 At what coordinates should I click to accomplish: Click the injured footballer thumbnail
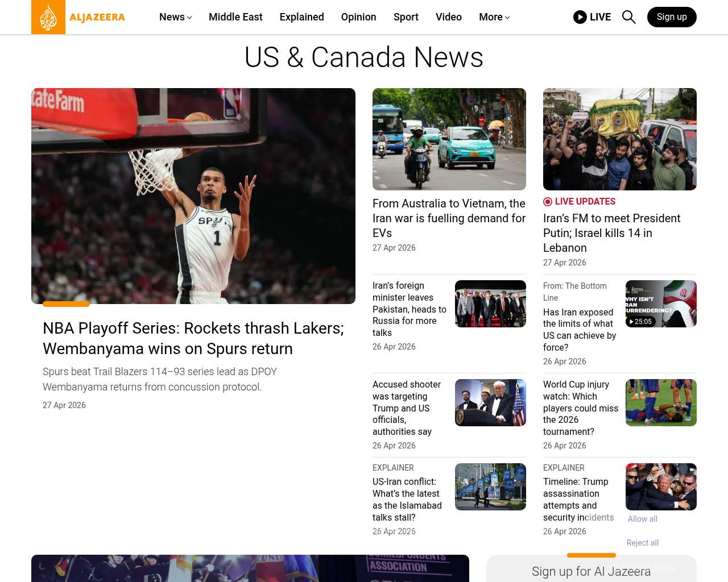[661, 402]
